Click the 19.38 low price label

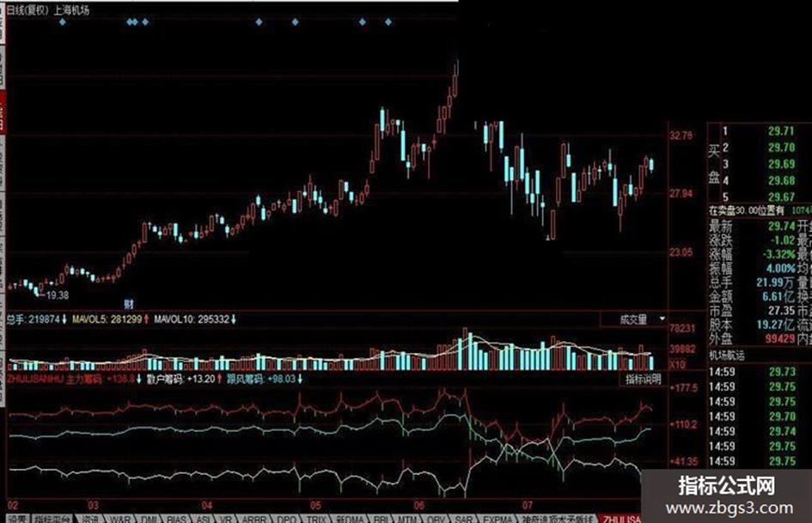tap(58, 295)
